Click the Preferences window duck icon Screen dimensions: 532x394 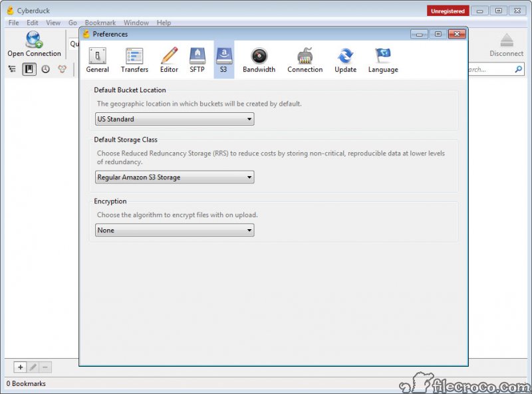[86, 34]
